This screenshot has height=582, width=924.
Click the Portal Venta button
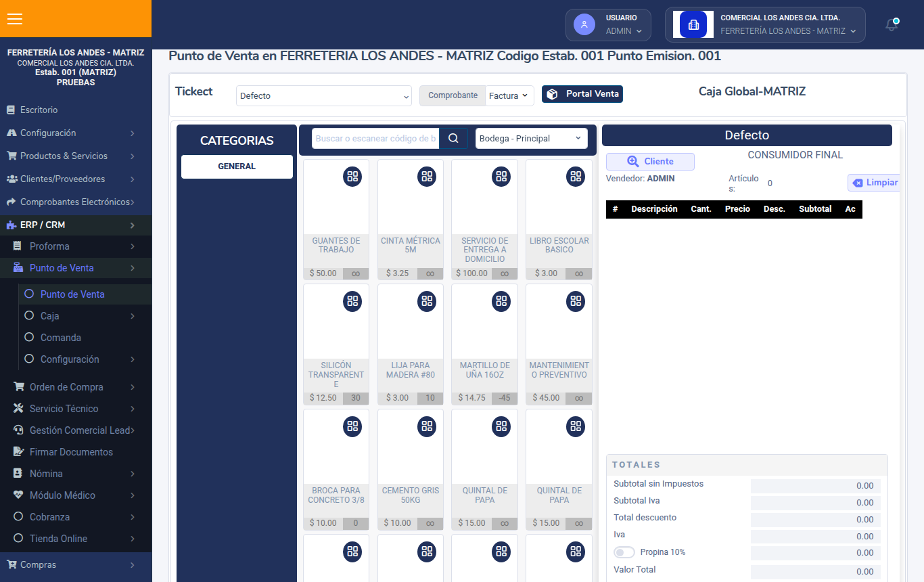[x=582, y=94]
